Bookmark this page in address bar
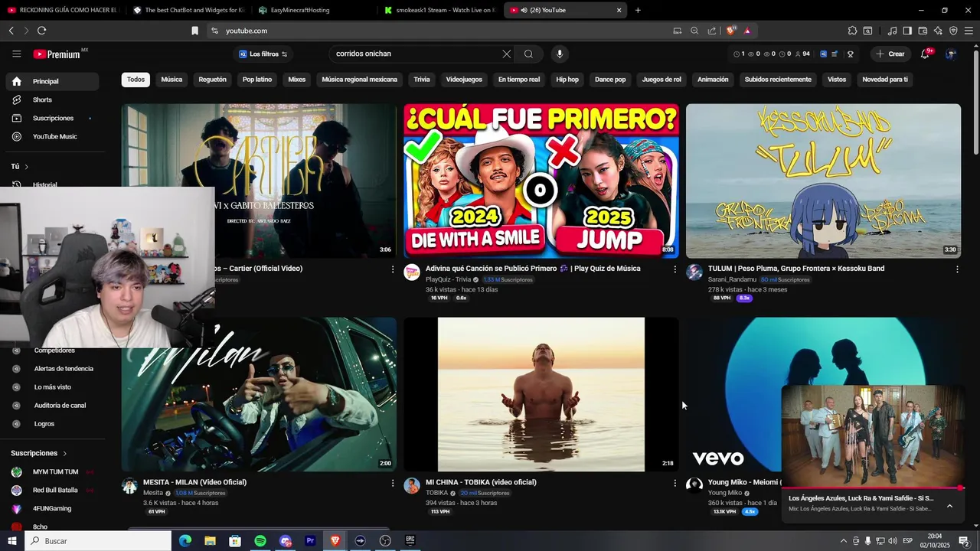Viewport: 980px width, 551px height. [194, 31]
